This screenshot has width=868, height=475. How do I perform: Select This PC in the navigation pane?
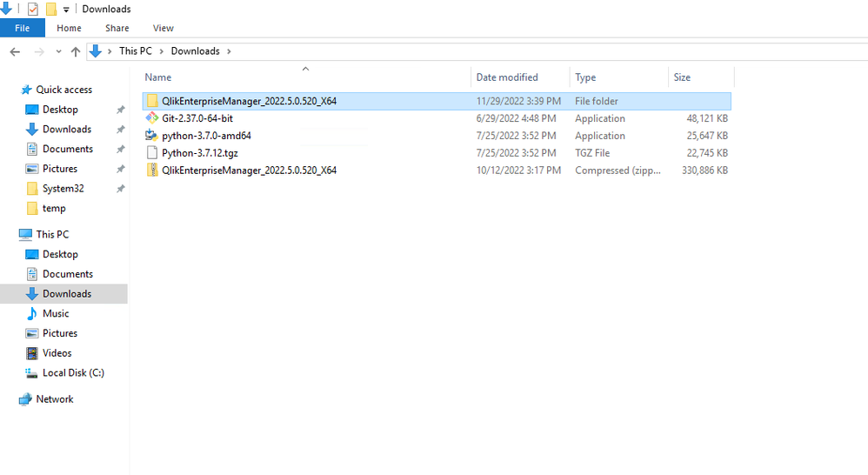52,235
